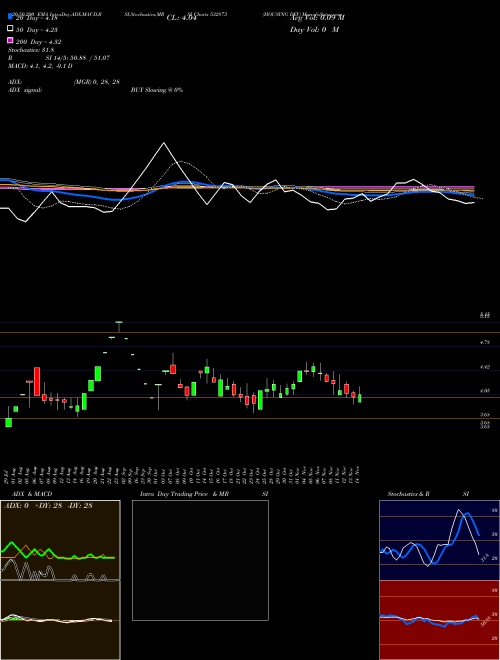Click the 4.05 price axis label
500x660 pixels.
tap(485, 391)
